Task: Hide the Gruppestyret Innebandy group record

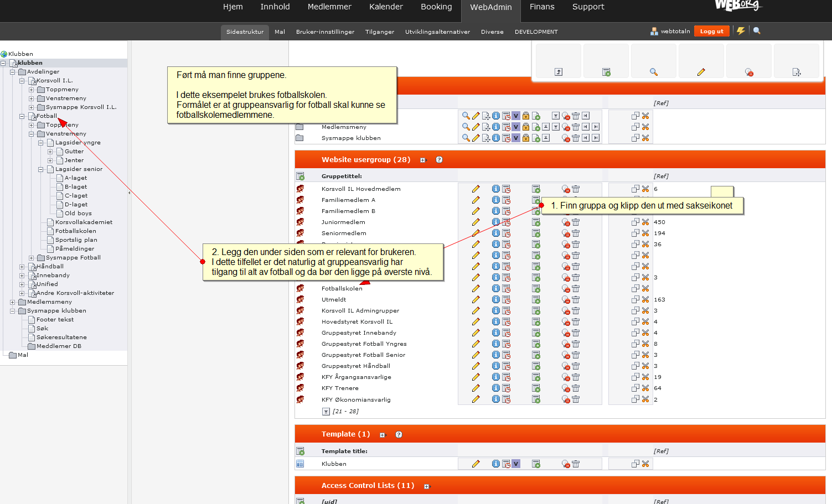Action: click(x=566, y=332)
